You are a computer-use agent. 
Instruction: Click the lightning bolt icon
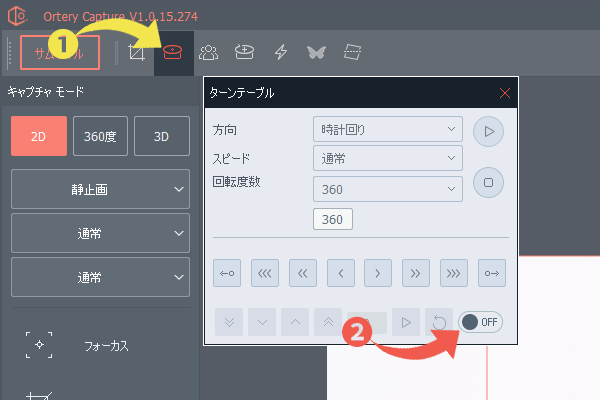(x=281, y=52)
